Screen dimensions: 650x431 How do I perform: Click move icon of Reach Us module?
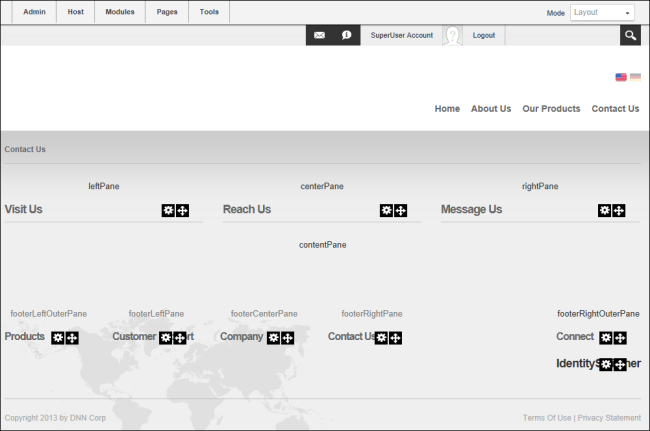coord(400,211)
